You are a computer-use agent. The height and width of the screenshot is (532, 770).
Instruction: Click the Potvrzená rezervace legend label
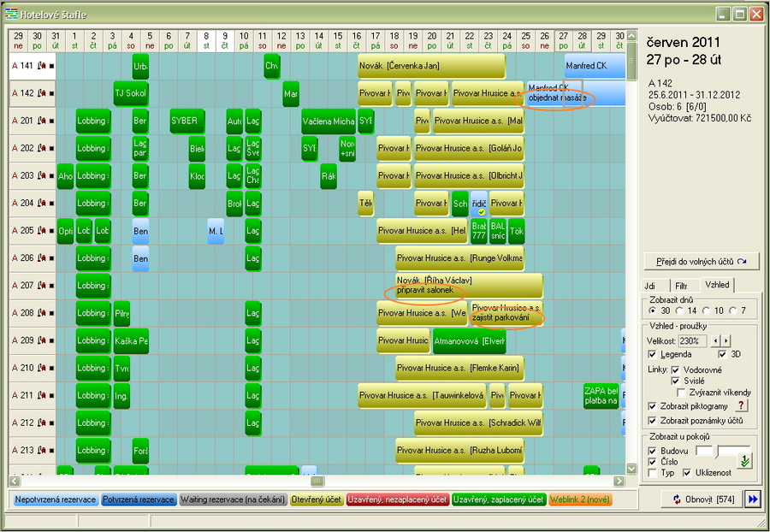[139, 499]
